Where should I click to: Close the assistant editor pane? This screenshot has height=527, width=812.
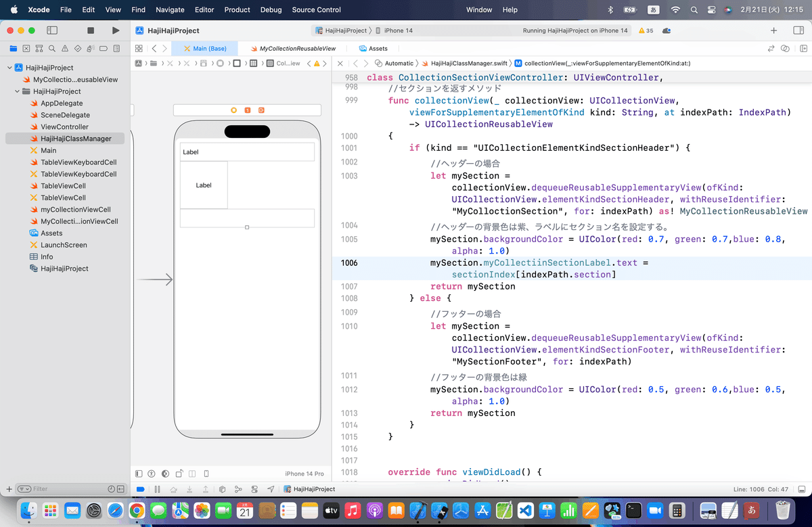tap(340, 63)
